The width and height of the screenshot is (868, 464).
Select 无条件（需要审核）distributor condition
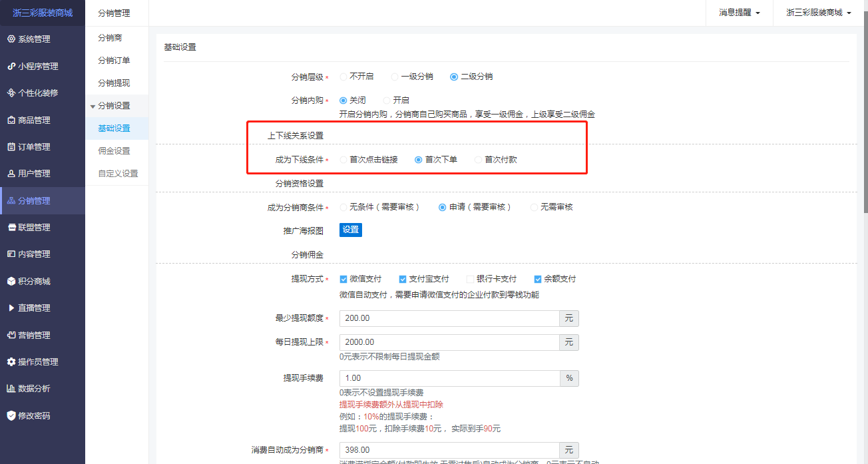[x=343, y=207]
